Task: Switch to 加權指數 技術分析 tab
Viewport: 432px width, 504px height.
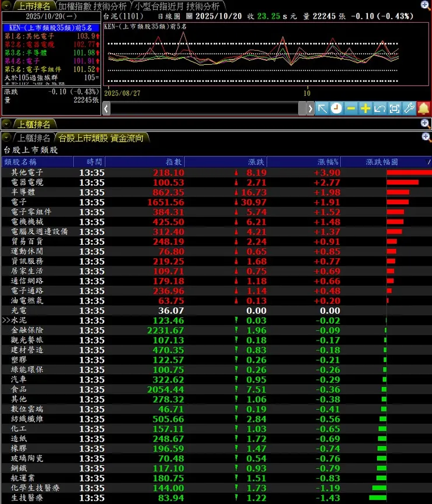Action: click(x=92, y=6)
